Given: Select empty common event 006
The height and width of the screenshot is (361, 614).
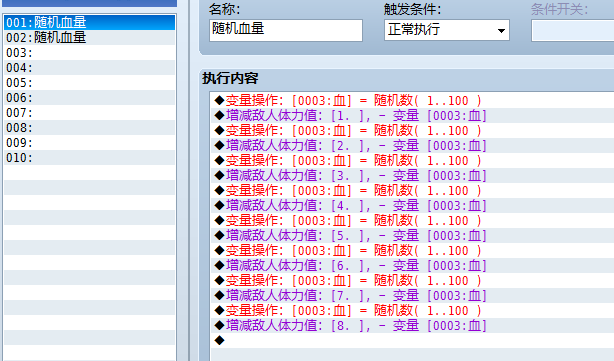Looking at the screenshot, I should 89,97.
